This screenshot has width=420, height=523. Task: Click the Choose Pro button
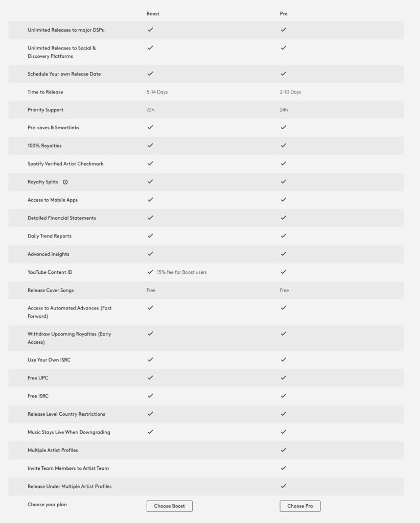(300, 506)
